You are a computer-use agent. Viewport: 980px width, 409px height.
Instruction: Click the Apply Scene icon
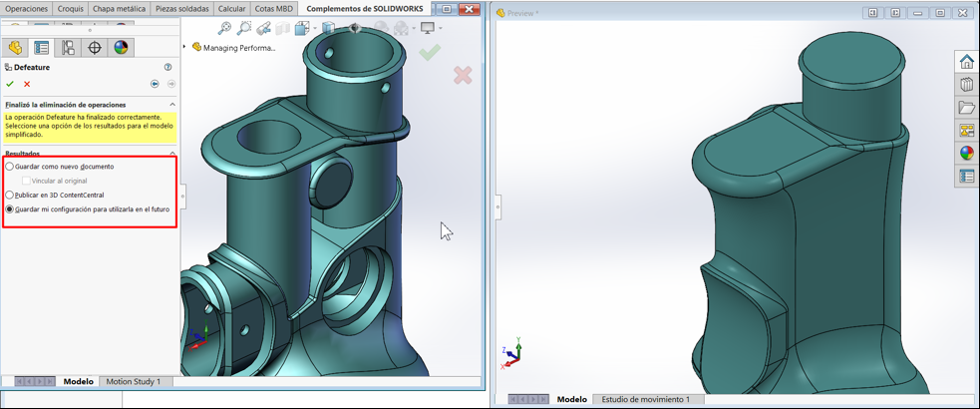(401, 28)
